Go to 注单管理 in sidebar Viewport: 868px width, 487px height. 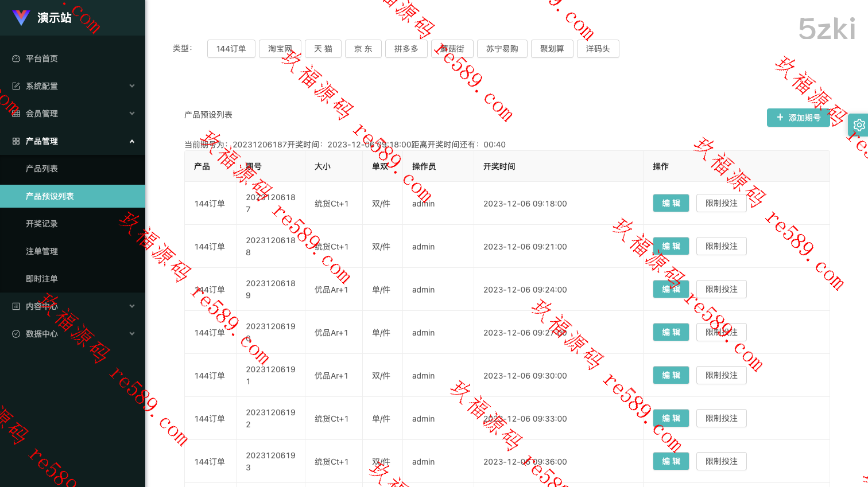point(42,251)
